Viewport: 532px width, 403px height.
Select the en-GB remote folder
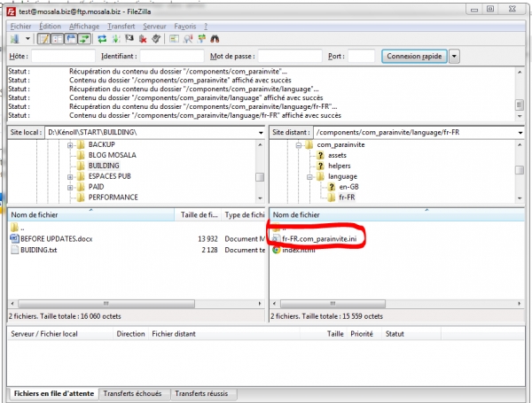(x=348, y=187)
